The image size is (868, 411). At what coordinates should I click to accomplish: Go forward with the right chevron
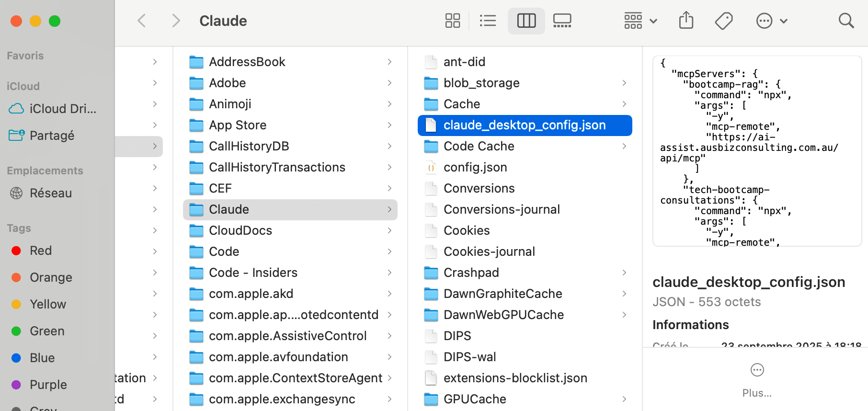176,21
